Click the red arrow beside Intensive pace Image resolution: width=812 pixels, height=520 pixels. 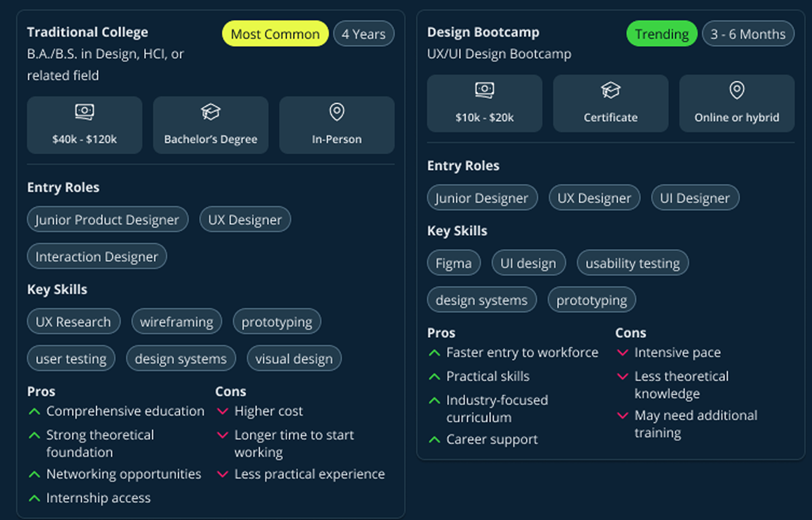click(622, 353)
